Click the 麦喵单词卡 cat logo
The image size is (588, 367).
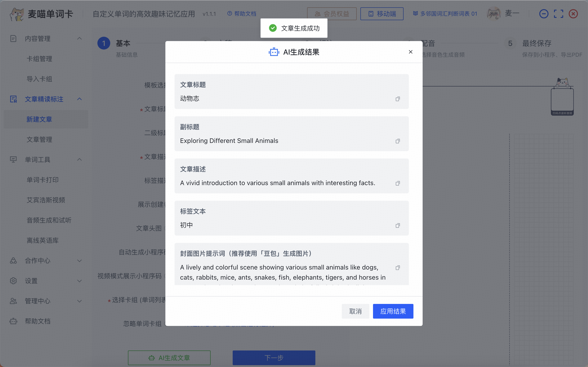[x=17, y=14]
